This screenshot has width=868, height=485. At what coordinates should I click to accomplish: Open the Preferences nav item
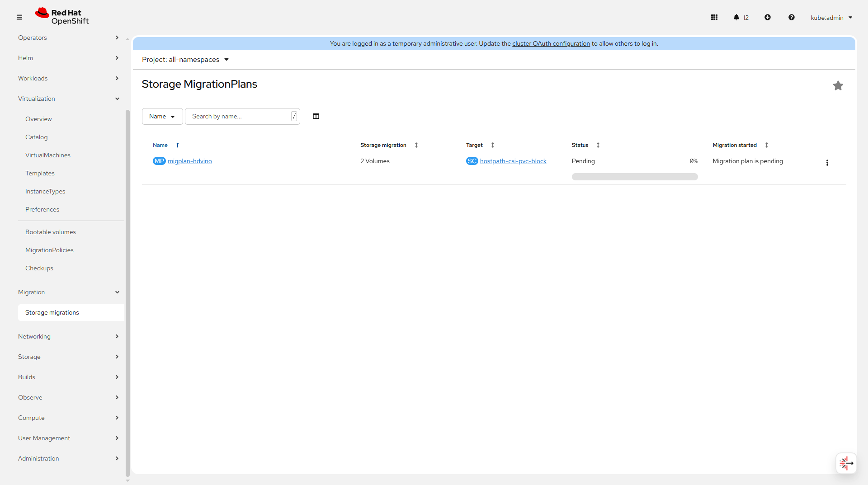(x=42, y=209)
